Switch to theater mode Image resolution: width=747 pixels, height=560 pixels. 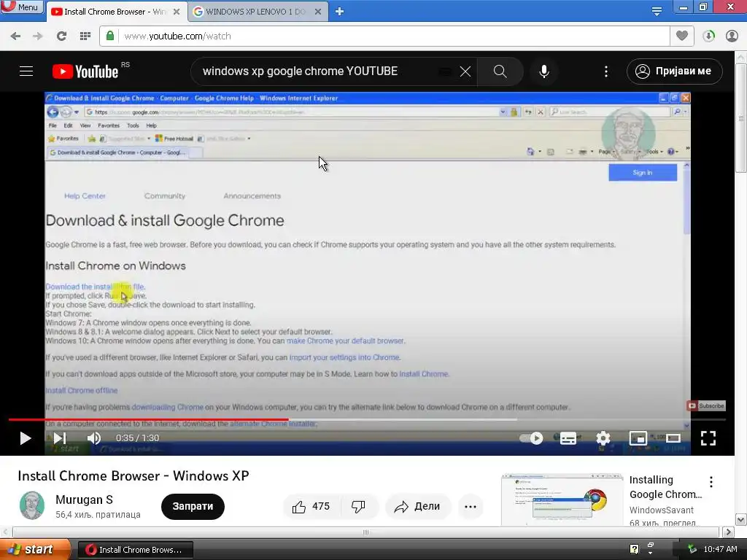click(x=673, y=438)
